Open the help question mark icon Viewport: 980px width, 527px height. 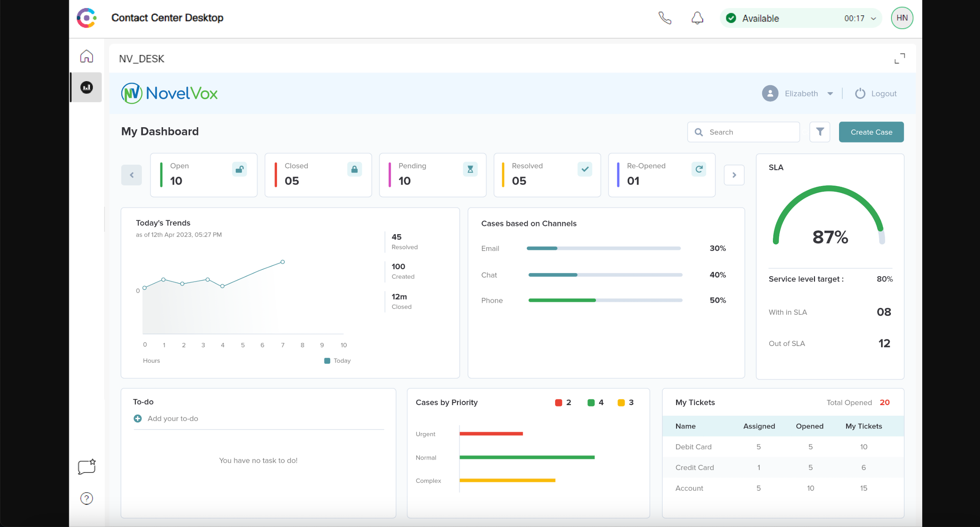[86, 498]
